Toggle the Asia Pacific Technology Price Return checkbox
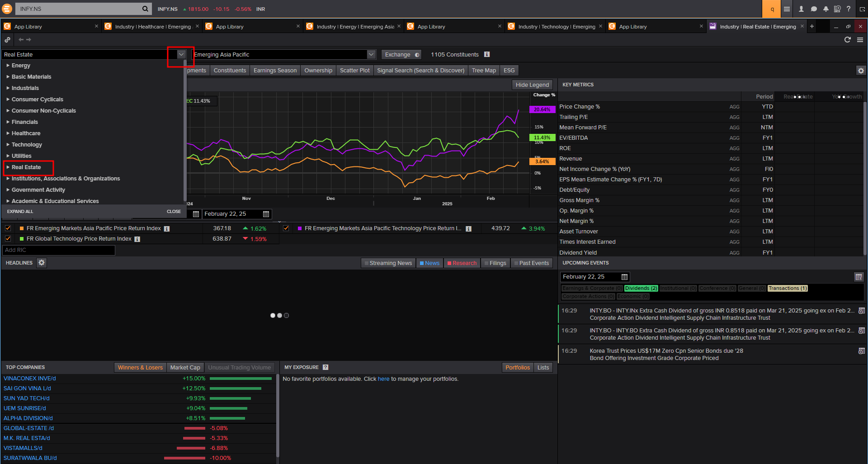 pyautogui.click(x=286, y=228)
